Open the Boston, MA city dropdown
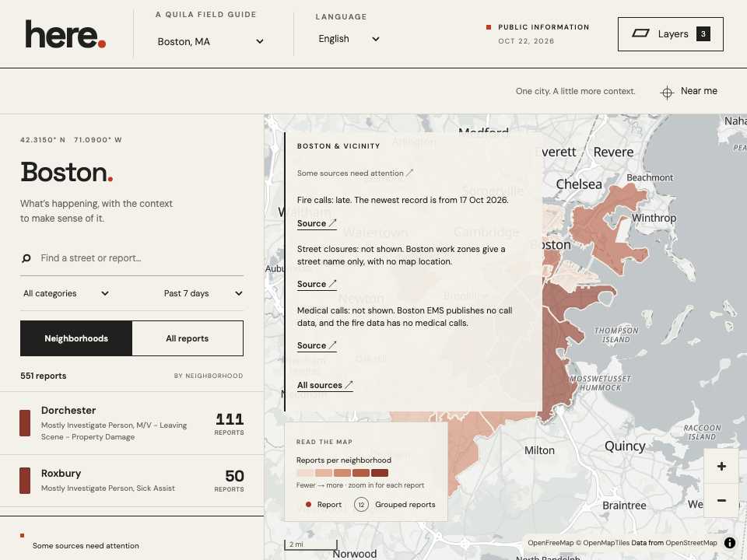The image size is (747, 560). [210, 41]
